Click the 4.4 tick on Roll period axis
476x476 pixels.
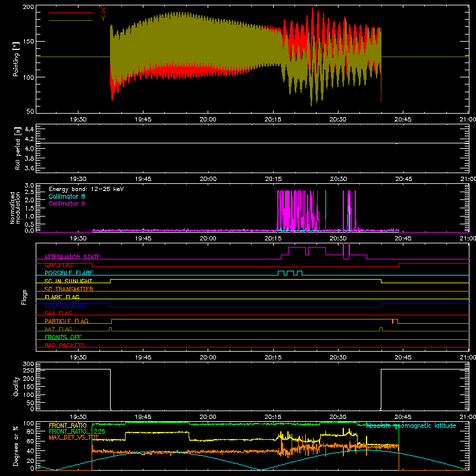tap(29, 129)
